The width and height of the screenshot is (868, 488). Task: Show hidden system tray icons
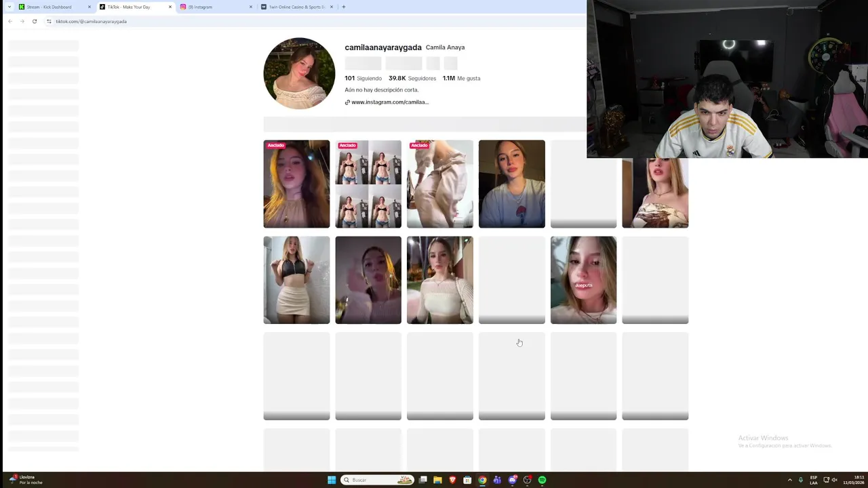tap(789, 480)
